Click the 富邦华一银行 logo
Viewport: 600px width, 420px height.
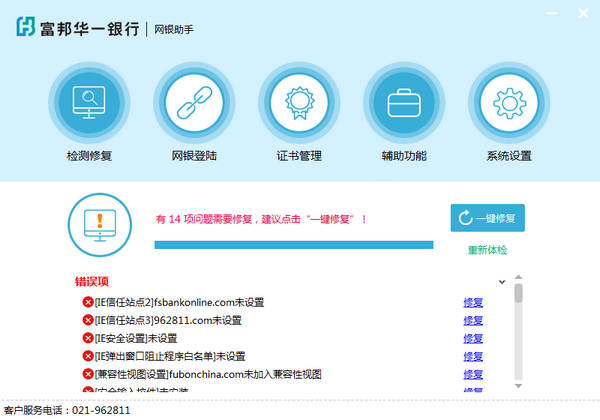coord(78,28)
